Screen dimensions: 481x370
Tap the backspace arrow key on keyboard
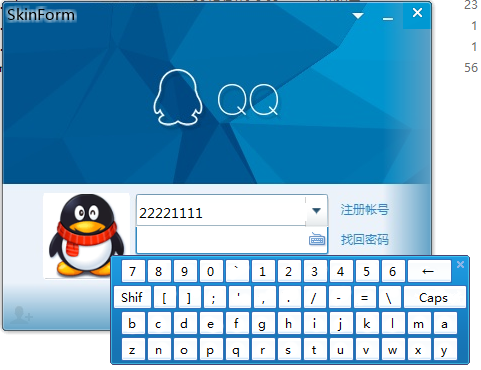click(429, 271)
